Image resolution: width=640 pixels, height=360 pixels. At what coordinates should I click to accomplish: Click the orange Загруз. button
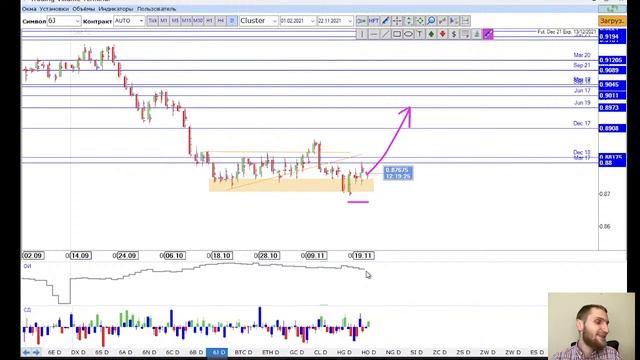click(612, 20)
